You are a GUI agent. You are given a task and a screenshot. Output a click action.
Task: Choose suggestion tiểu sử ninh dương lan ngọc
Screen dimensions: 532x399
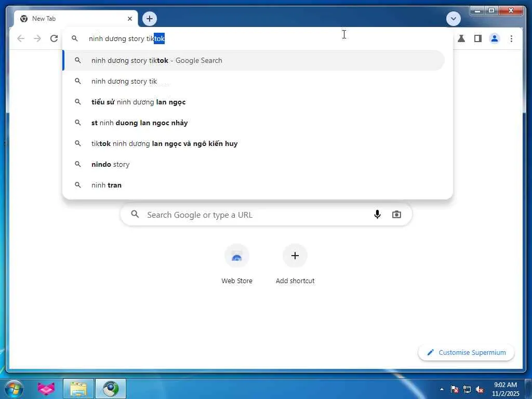254,102
